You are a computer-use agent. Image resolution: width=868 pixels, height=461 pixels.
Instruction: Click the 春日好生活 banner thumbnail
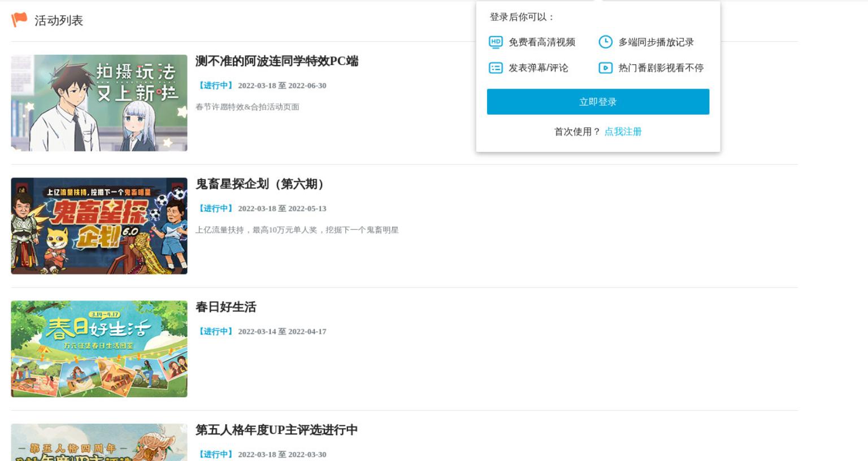(x=99, y=349)
